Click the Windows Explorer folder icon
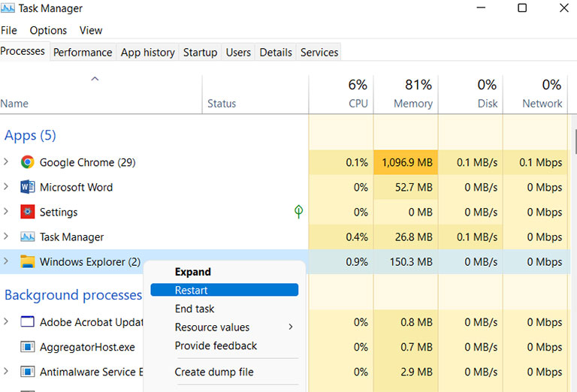Screen dimensions: 577x392 (28, 261)
